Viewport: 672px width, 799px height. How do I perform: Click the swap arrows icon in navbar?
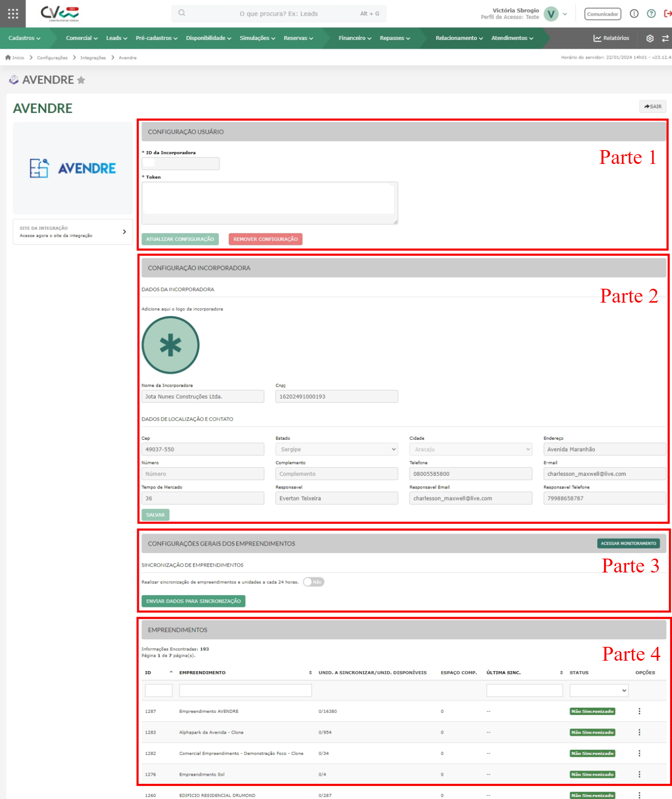click(x=665, y=38)
